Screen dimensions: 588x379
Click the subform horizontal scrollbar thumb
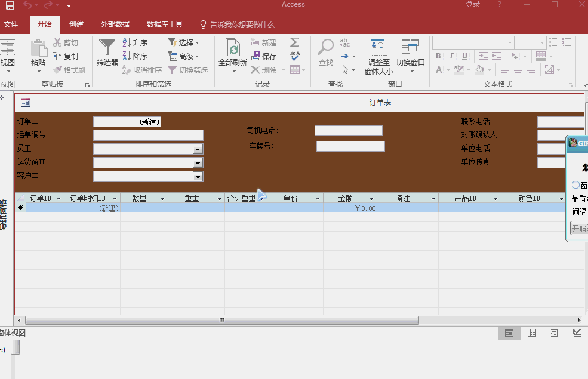coord(222,320)
